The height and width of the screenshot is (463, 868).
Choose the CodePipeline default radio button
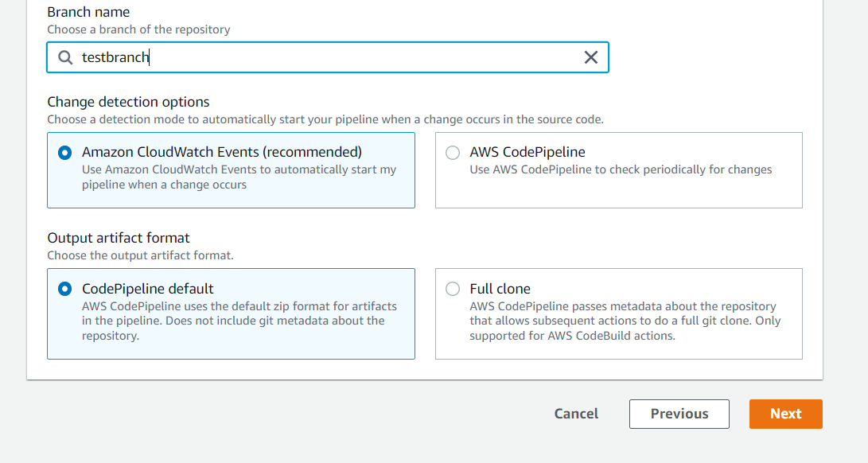[x=64, y=289]
